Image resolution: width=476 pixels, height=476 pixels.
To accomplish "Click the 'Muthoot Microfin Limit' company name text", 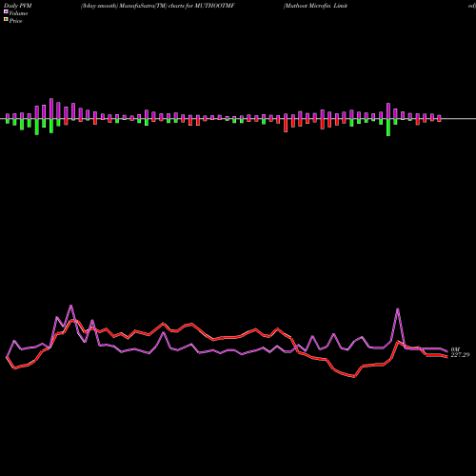I will coord(316,6).
